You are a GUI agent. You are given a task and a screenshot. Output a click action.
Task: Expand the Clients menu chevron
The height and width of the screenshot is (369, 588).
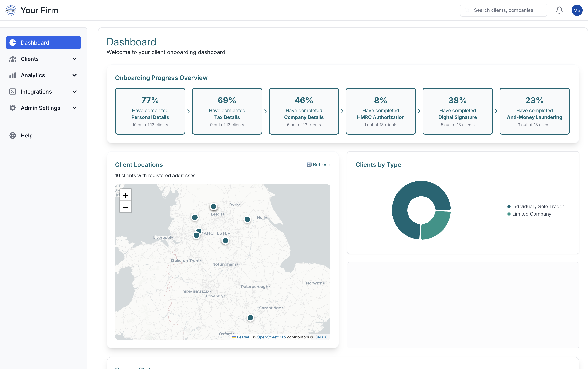[x=74, y=59]
